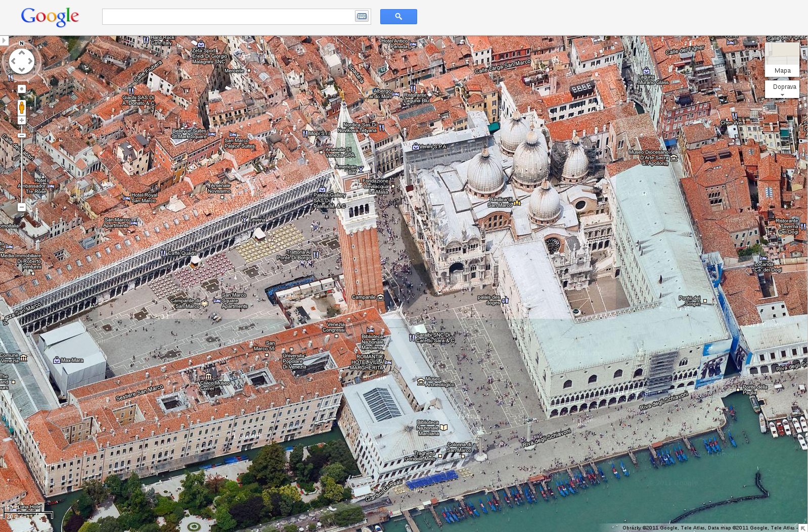The height and width of the screenshot is (532, 808).
Task: Pan the map north with up arrow
Action: 22,53
